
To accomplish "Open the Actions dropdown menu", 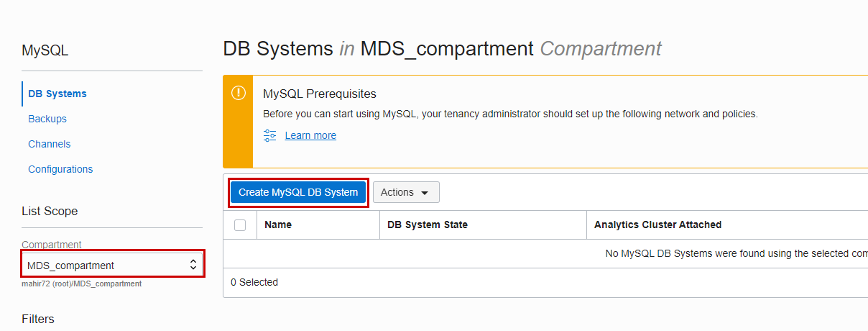I will (x=406, y=192).
